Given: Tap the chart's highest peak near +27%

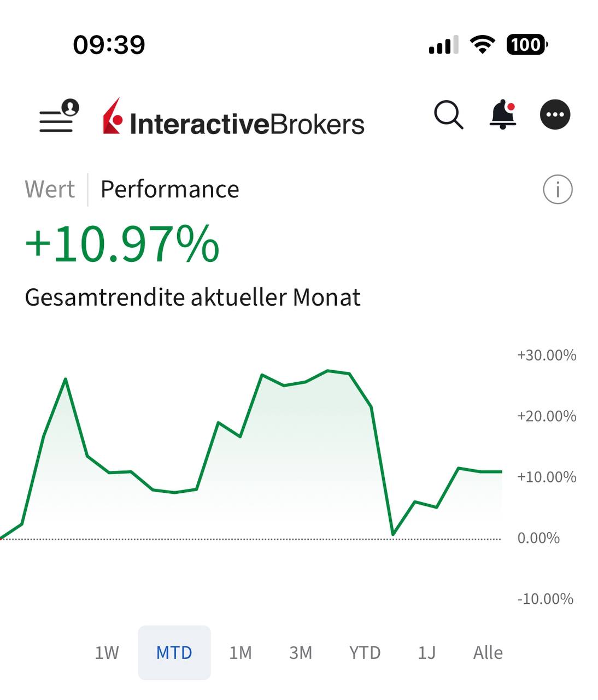Looking at the screenshot, I should click(x=328, y=371).
